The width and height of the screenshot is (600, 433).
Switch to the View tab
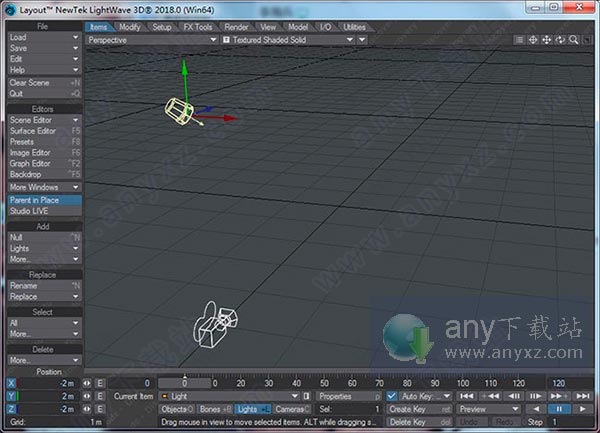pyautogui.click(x=268, y=27)
